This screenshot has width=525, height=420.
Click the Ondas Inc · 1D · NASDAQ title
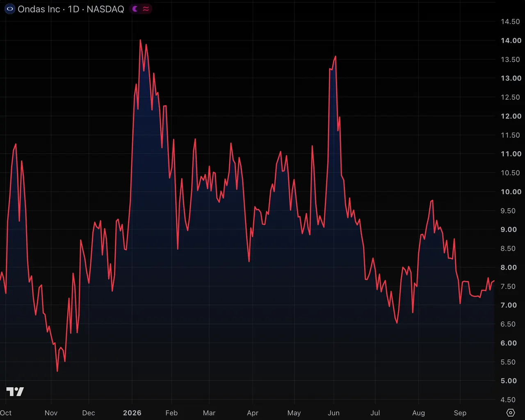click(71, 9)
